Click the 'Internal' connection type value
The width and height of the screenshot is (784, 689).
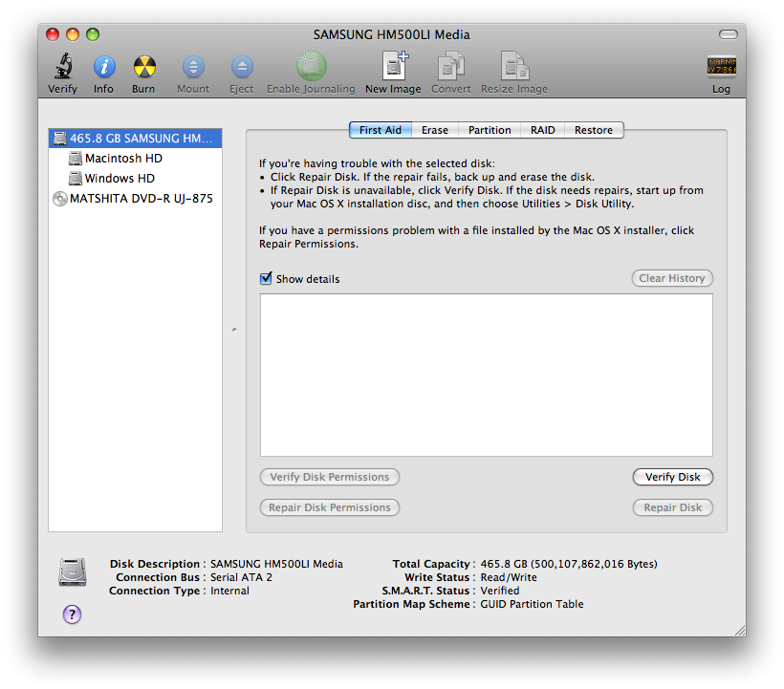[229, 591]
